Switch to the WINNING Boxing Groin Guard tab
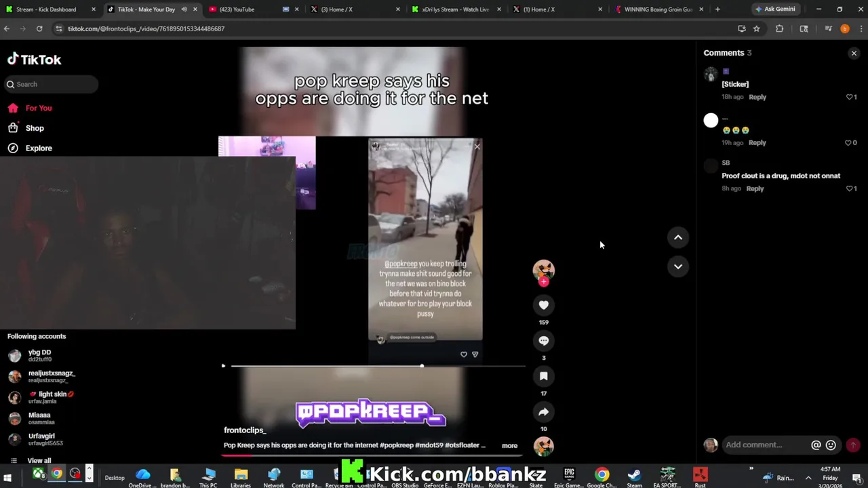Screen dimensions: 868x488 click(658, 9)
